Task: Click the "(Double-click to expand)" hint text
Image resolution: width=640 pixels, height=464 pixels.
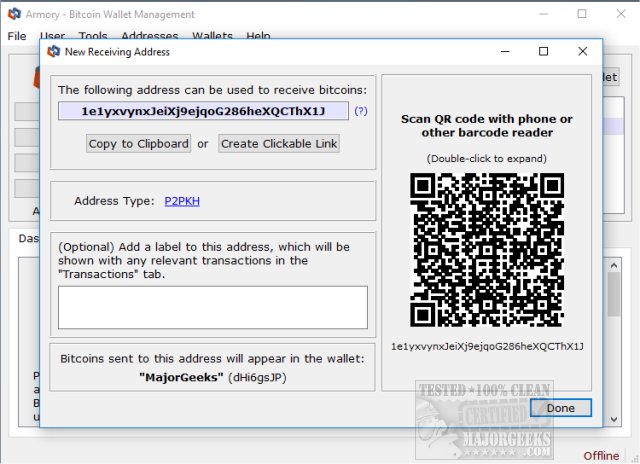Action: (487, 158)
